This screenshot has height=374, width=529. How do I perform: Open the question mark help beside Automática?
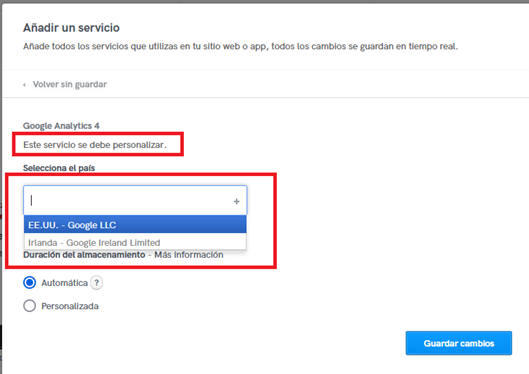click(96, 283)
